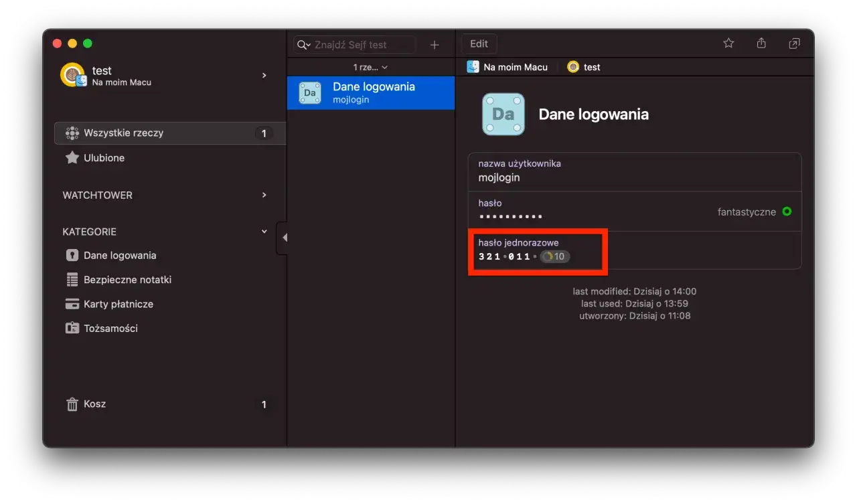Click the Edit button
The image size is (857, 504).
pos(479,44)
